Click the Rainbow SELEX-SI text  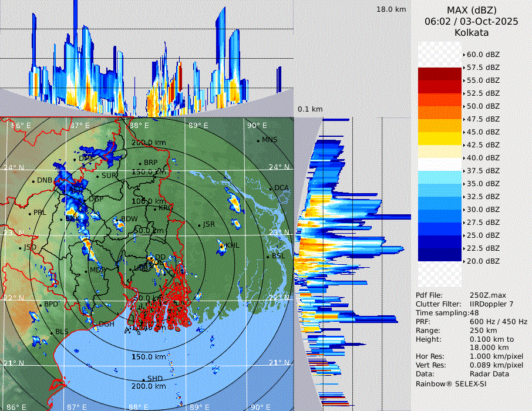[x=450, y=383]
